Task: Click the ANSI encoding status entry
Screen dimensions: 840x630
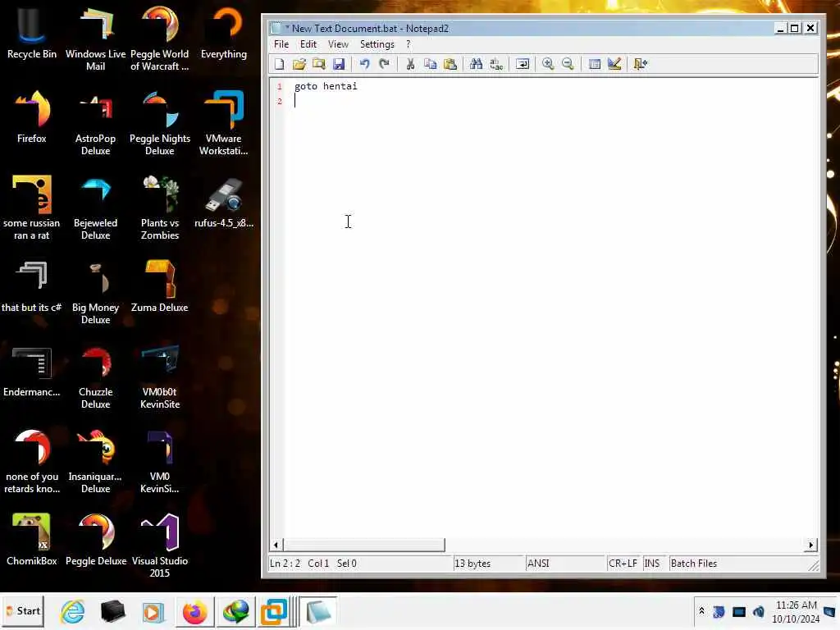Action: 538,564
